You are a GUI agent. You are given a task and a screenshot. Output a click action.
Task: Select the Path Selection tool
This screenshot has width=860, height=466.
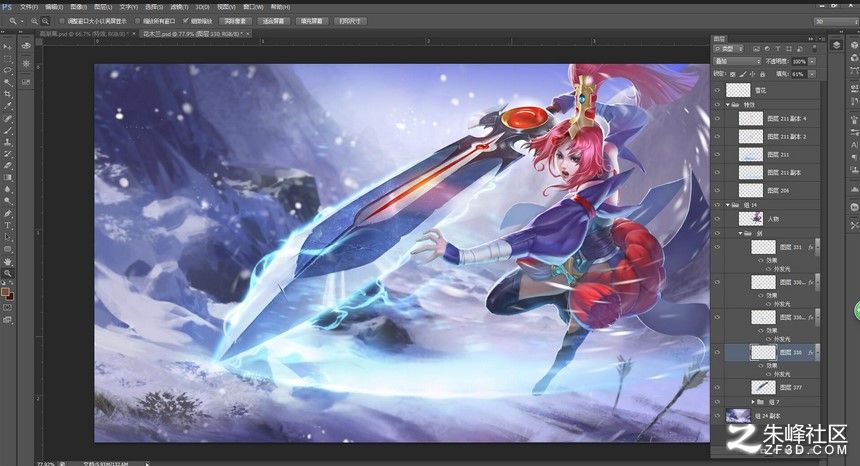pos(8,237)
